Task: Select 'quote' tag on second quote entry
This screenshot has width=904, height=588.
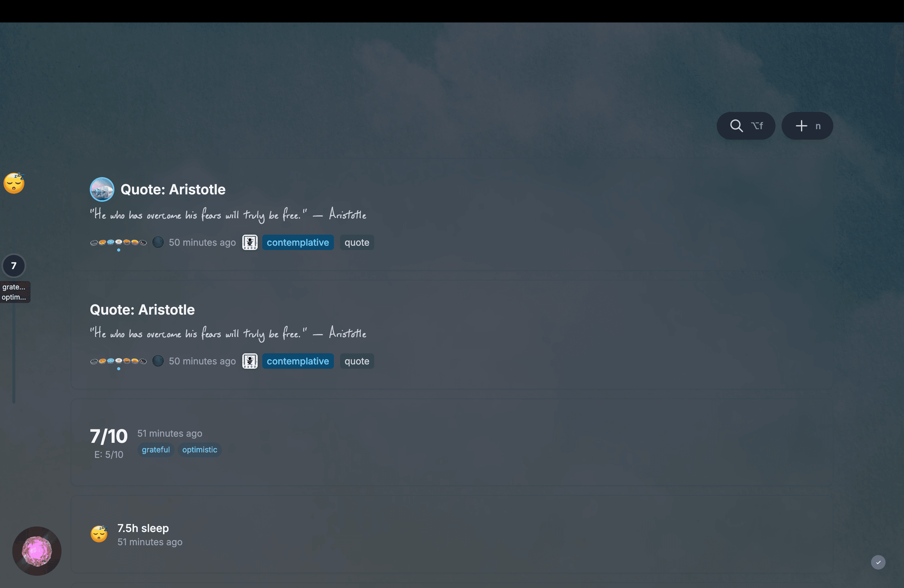Action: click(356, 361)
